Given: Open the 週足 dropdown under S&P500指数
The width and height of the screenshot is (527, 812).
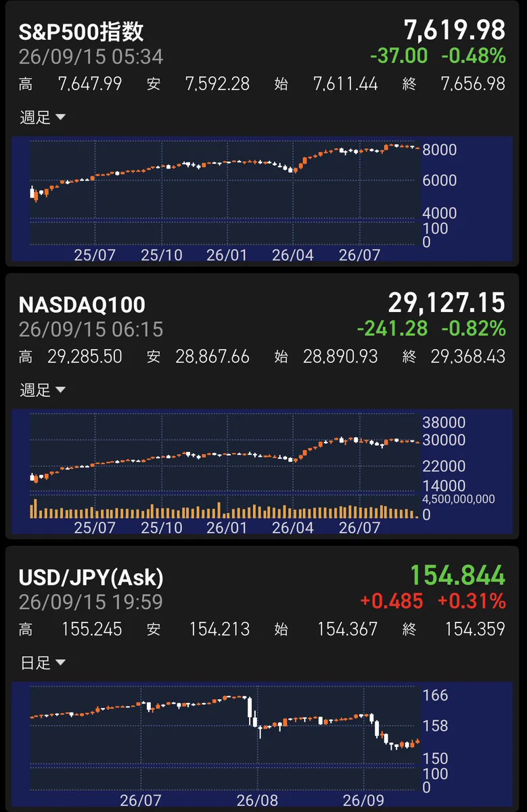Looking at the screenshot, I should coord(43,118).
